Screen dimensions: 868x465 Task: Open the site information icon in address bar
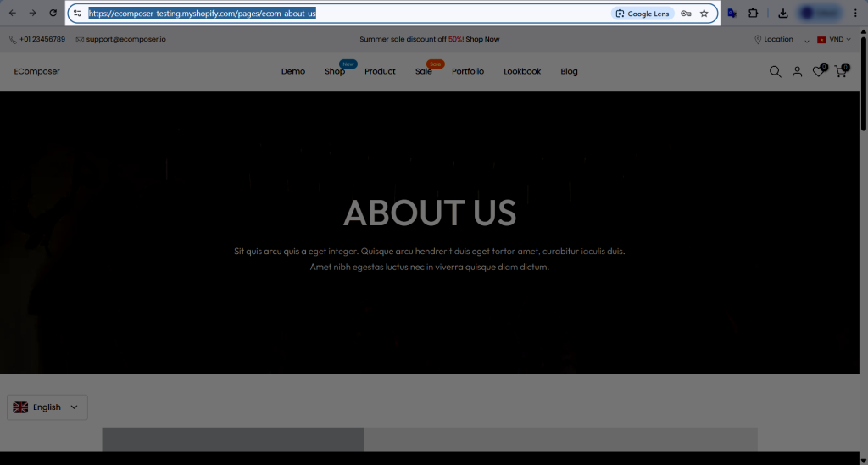(x=77, y=14)
